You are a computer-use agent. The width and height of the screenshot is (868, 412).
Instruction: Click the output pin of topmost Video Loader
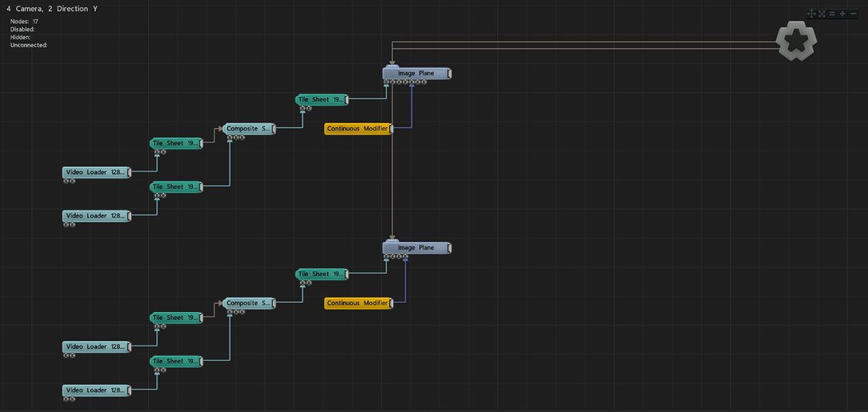click(129, 172)
